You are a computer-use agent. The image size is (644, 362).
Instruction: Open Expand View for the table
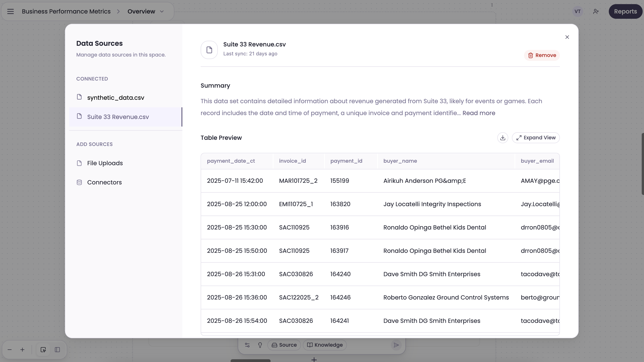pyautogui.click(x=536, y=138)
